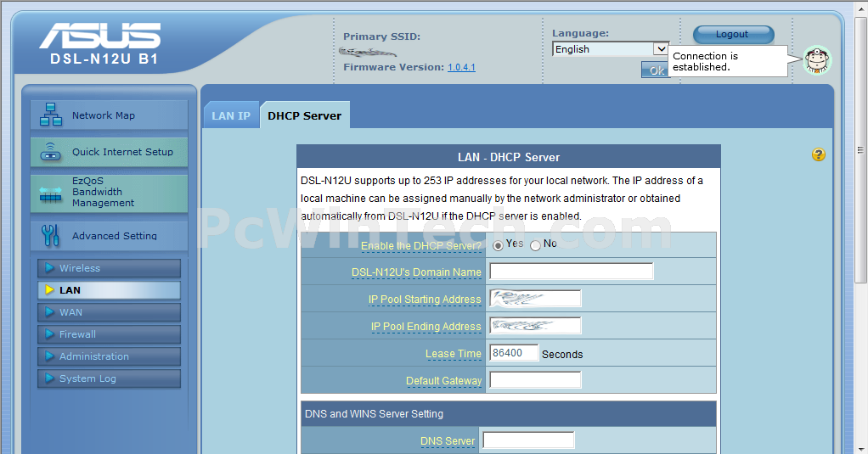The image size is (868, 454).
Task: Open the Administration menu
Action: tap(109, 356)
